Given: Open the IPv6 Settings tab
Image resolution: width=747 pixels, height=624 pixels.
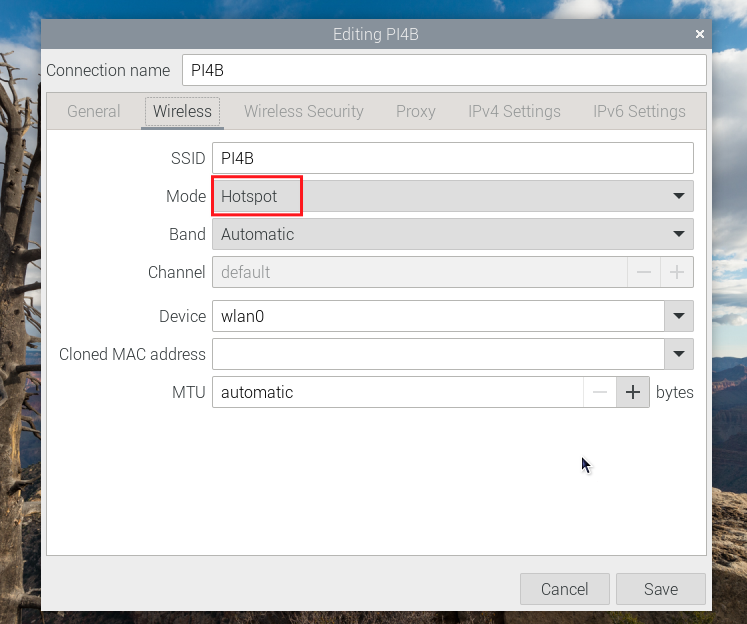Looking at the screenshot, I should click(639, 111).
